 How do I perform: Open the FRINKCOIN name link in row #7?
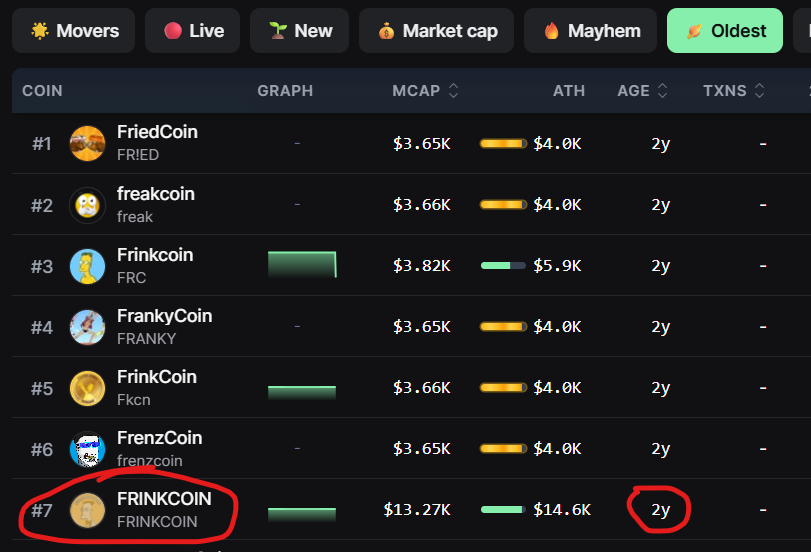(x=164, y=499)
